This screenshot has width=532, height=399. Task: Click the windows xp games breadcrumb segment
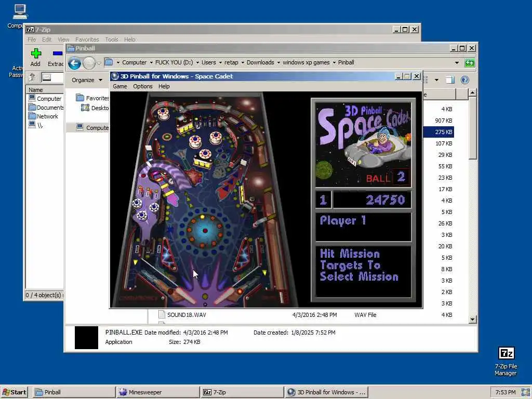click(306, 62)
